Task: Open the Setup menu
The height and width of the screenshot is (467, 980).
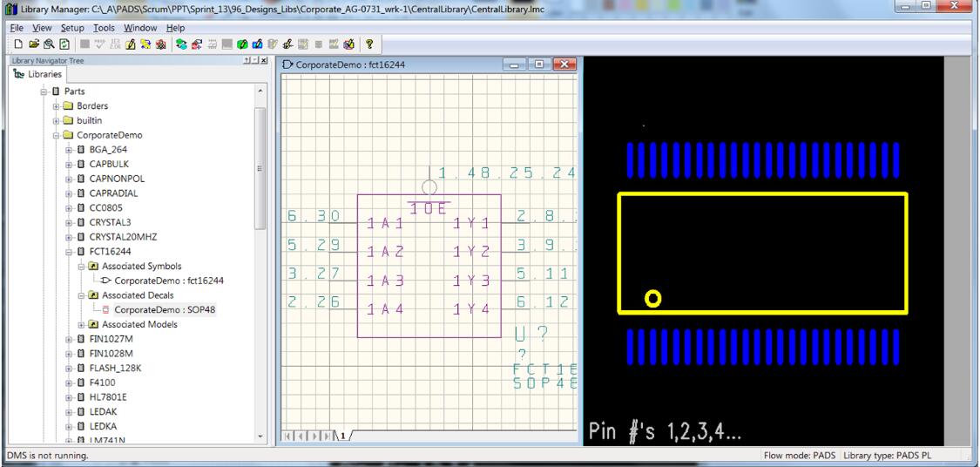Action: click(72, 28)
